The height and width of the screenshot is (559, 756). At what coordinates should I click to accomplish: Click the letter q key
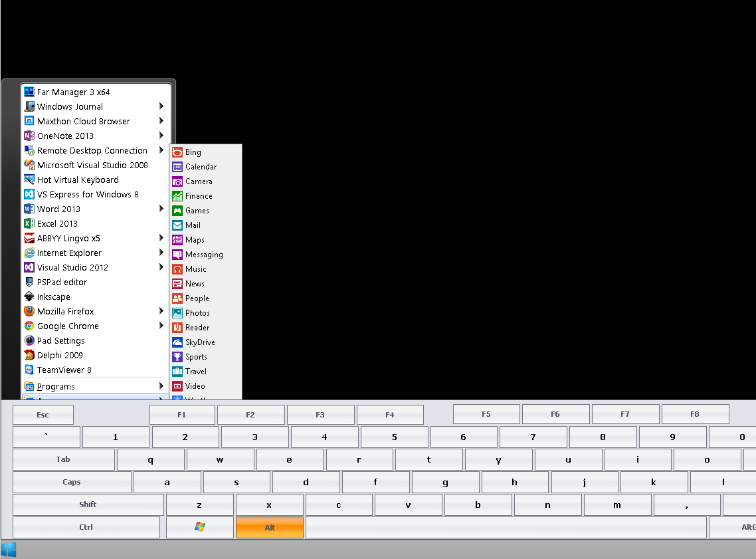[x=150, y=460]
